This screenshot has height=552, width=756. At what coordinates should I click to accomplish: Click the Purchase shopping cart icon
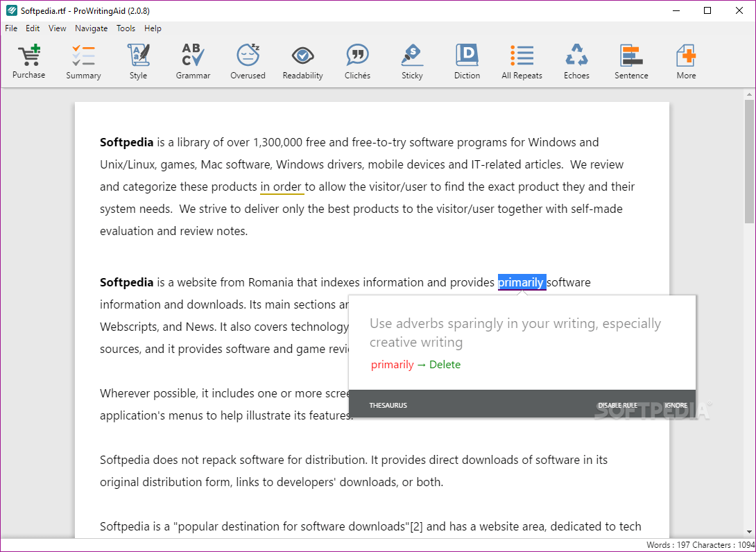pyautogui.click(x=28, y=60)
